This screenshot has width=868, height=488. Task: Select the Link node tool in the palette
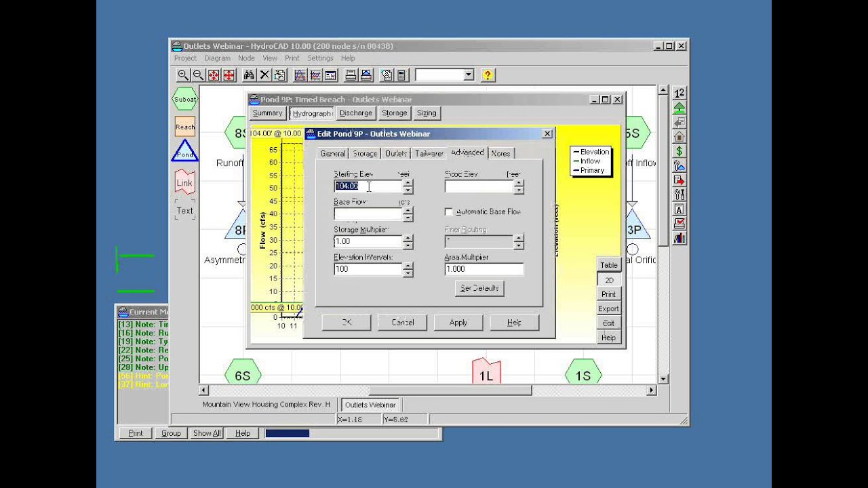coord(184,182)
